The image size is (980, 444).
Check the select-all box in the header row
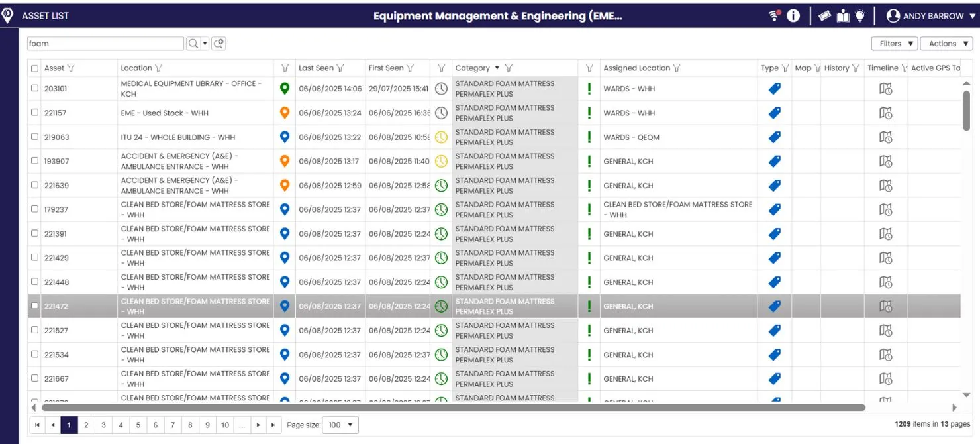35,68
